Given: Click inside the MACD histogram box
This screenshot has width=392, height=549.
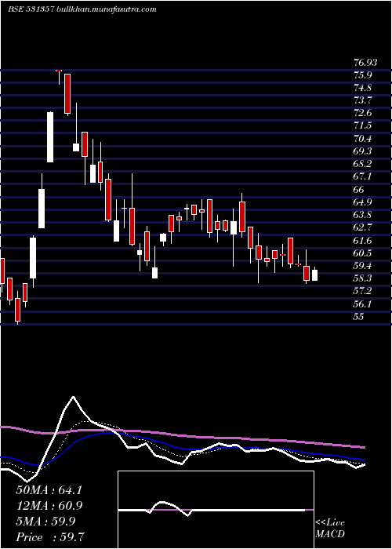Looking at the screenshot, I should coord(216,510).
